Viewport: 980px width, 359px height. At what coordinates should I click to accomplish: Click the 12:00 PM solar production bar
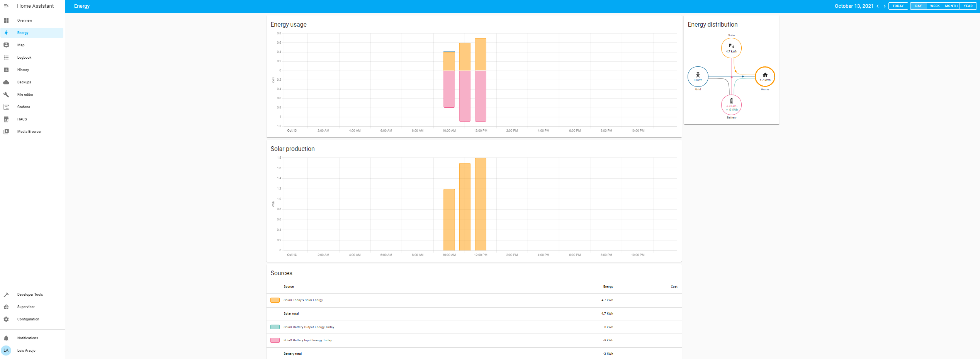[x=481, y=204]
